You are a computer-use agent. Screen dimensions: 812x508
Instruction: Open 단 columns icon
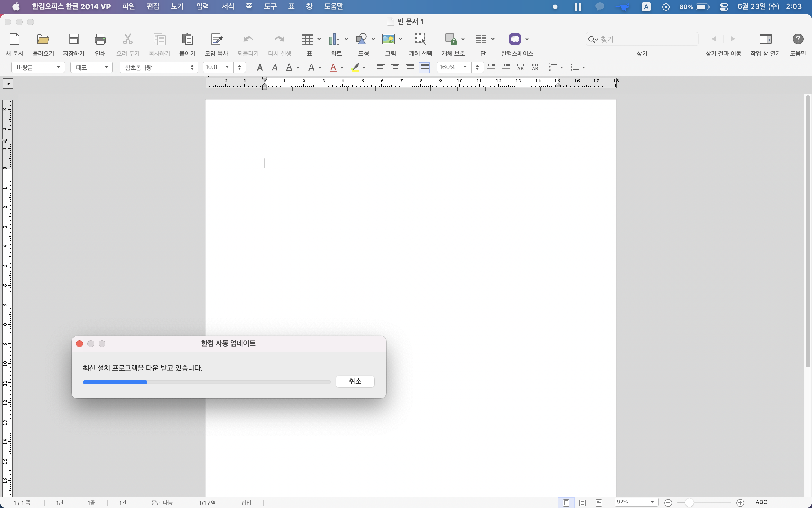point(481,39)
